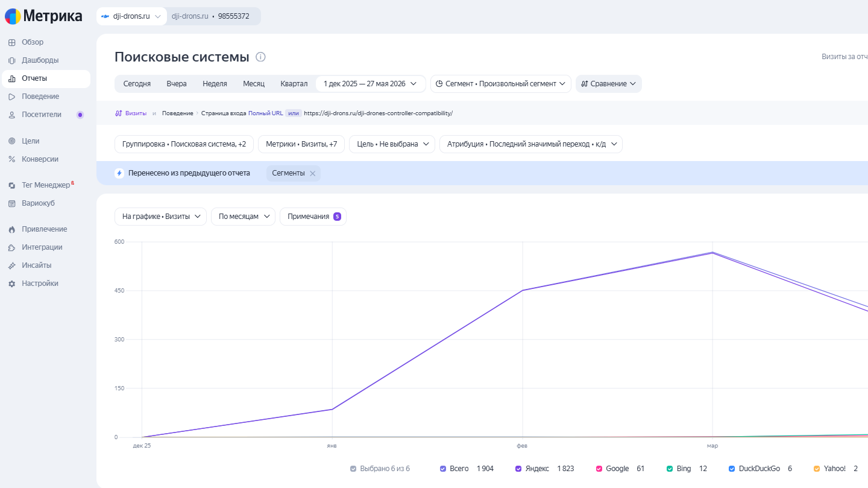
Task: Click the Метрика logo icon
Action: tap(13, 16)
